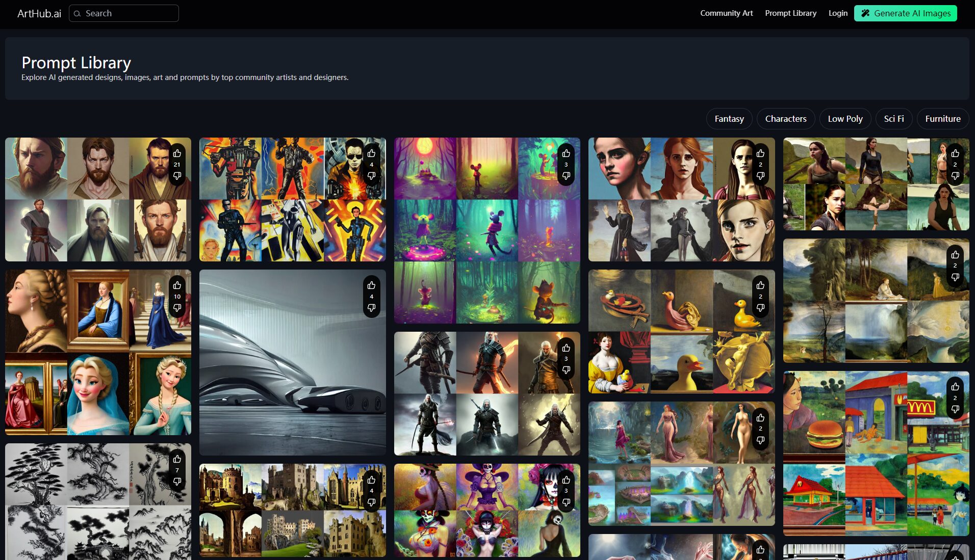Like the ink tree paintings collection

tap(177, 459)
